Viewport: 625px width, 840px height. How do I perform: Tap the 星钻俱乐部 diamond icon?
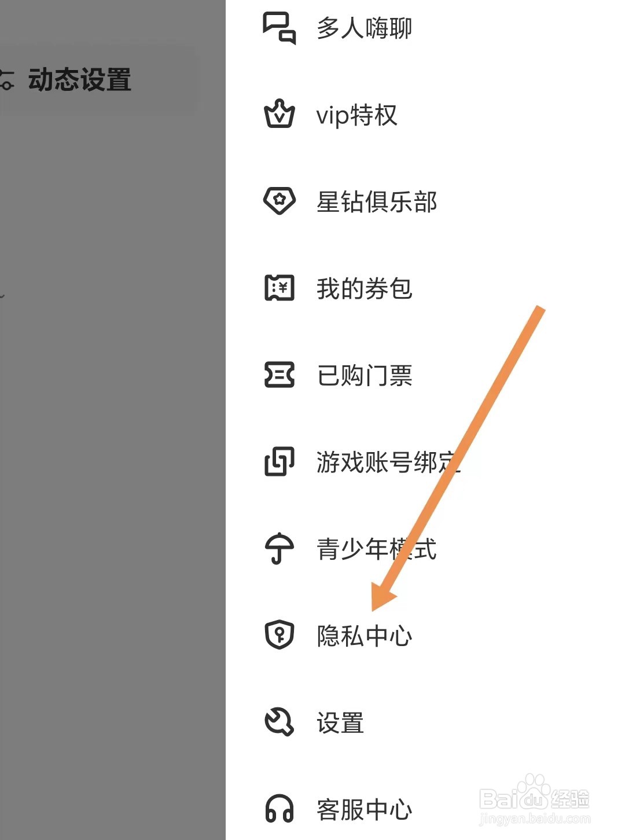pos(280,201)
